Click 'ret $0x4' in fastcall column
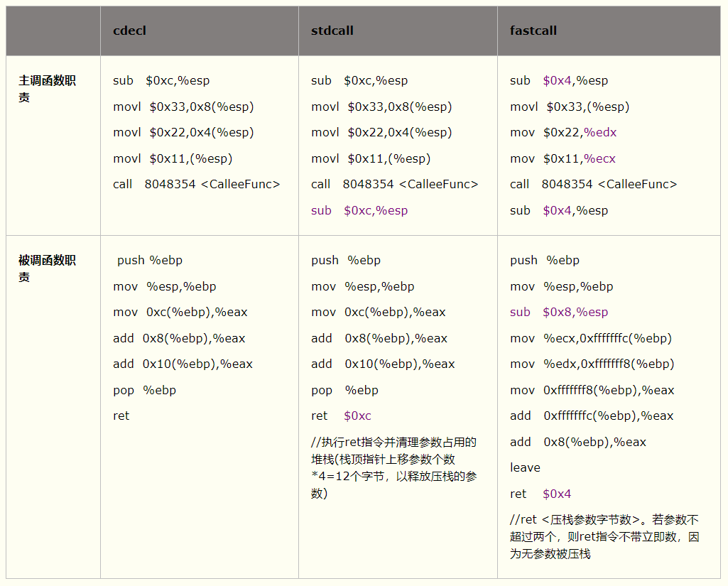The height and width of the screenshot is (586, 728). pos(540,494)
